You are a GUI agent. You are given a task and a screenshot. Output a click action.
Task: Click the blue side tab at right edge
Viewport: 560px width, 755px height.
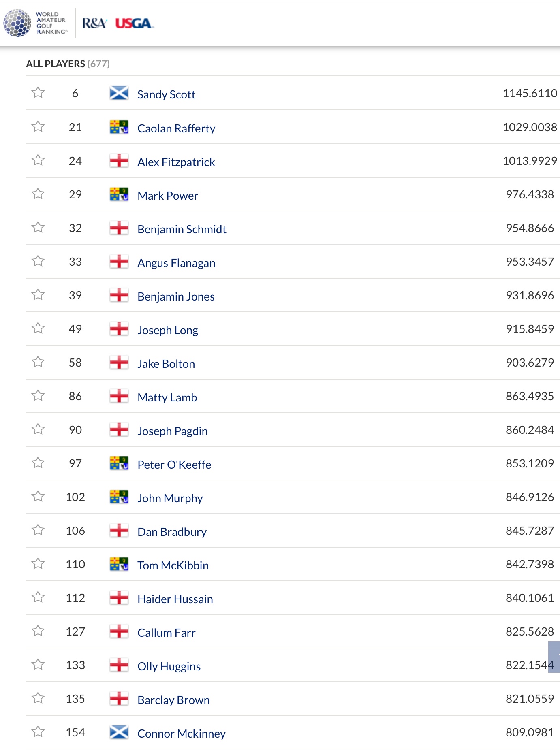click(x=554, y=657)
